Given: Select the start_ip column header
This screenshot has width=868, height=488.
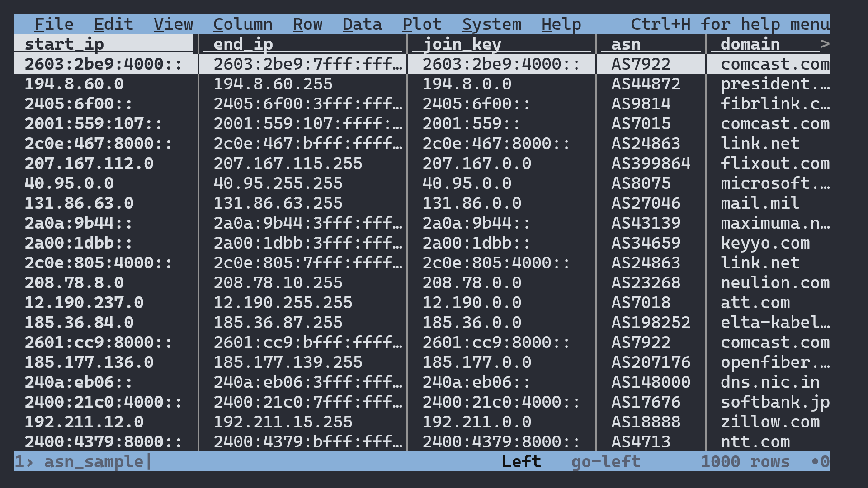Looking at the screenshot, I should [64, 44].
